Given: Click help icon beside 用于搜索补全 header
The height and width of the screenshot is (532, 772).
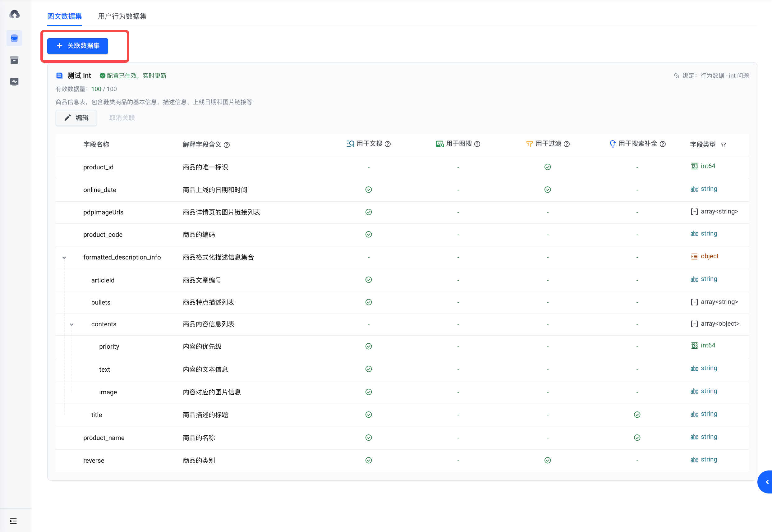Looking at the screenshot, I should (663, 144).
